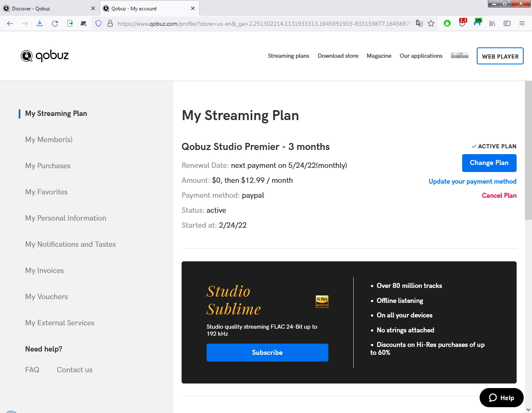532x413 pixels.
Task: Click the padlock site security icon
Action: [110, 24]
